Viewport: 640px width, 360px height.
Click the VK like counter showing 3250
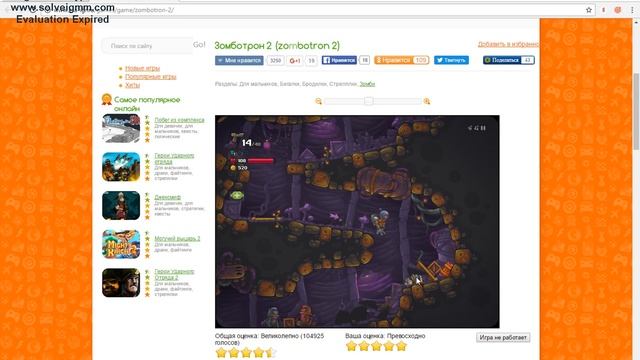tap(276, 60)
